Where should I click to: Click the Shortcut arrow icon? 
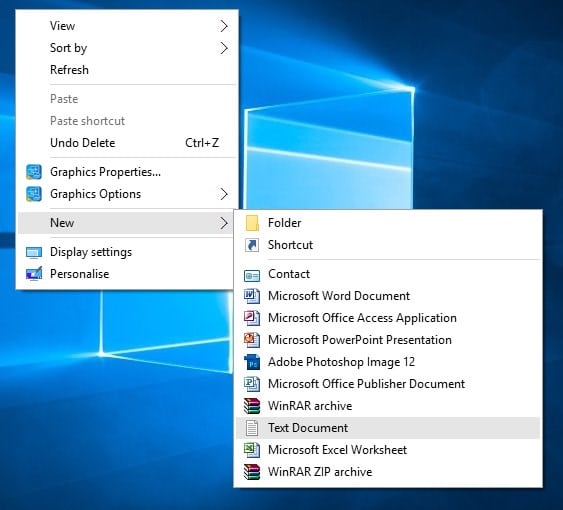tap(252, 245)
